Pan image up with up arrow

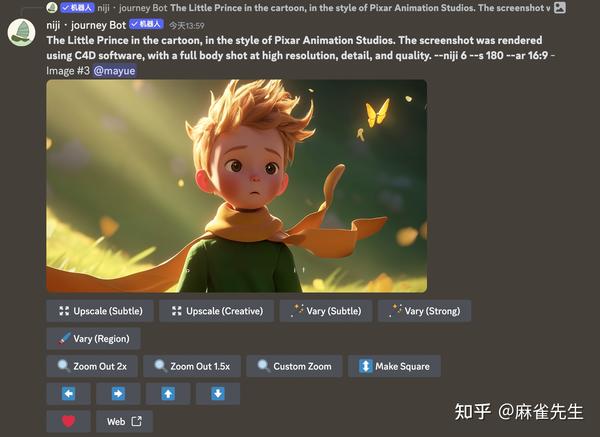tap(168, 394)
